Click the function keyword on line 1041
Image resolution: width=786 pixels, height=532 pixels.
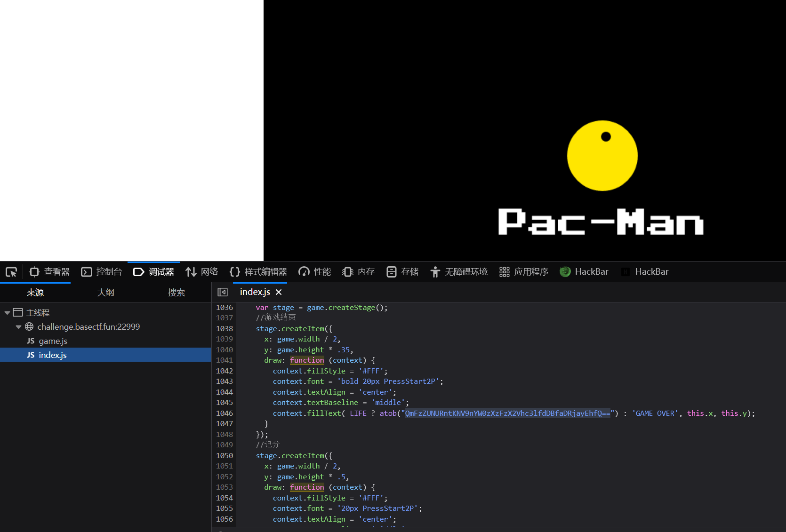click(307, 360)
